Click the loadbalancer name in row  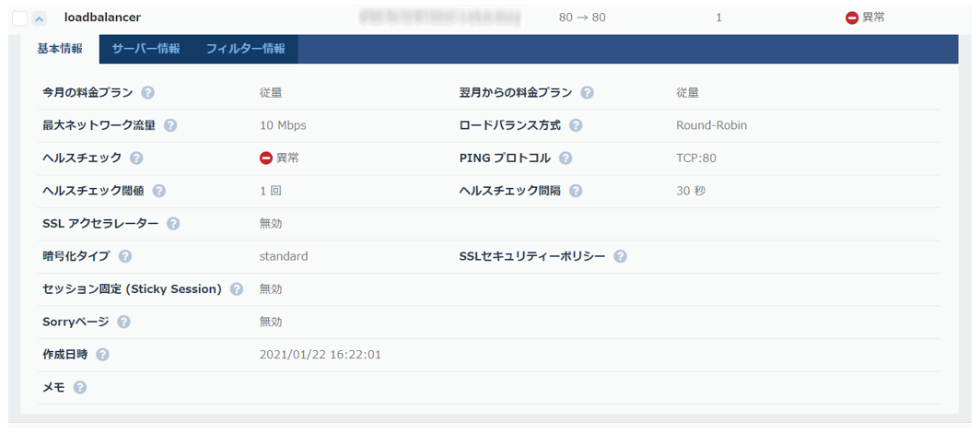[x=102, y=18]
